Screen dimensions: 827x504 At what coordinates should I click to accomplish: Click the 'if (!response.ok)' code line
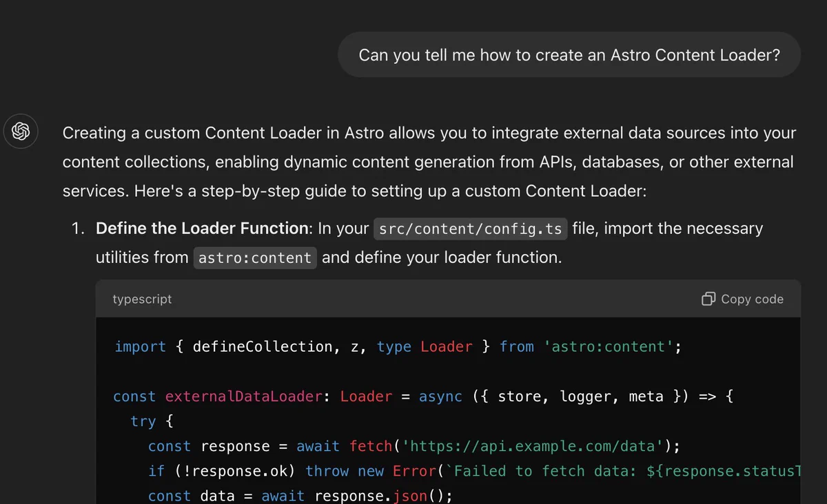point(474,471)
